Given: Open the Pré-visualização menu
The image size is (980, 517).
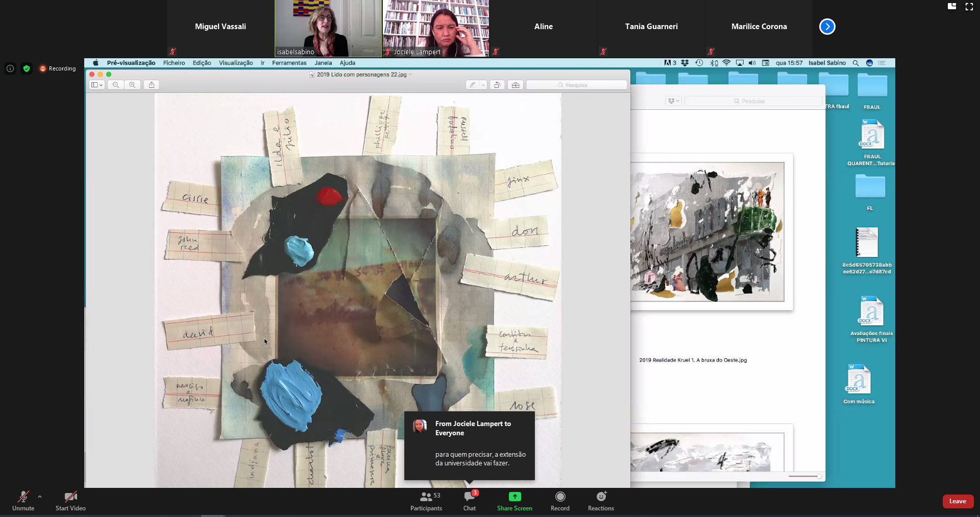Looking at the screenshot, I should 131,63.
